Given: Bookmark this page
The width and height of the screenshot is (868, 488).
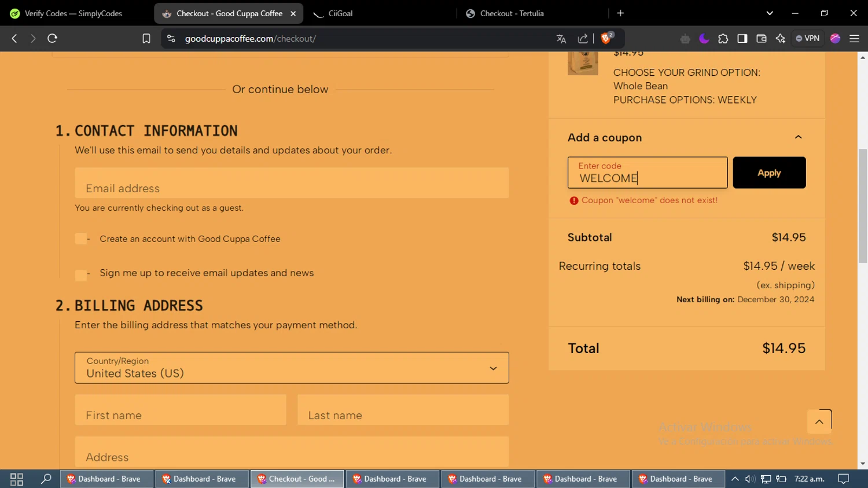Looking at the screenshot, I should [146, 39].
